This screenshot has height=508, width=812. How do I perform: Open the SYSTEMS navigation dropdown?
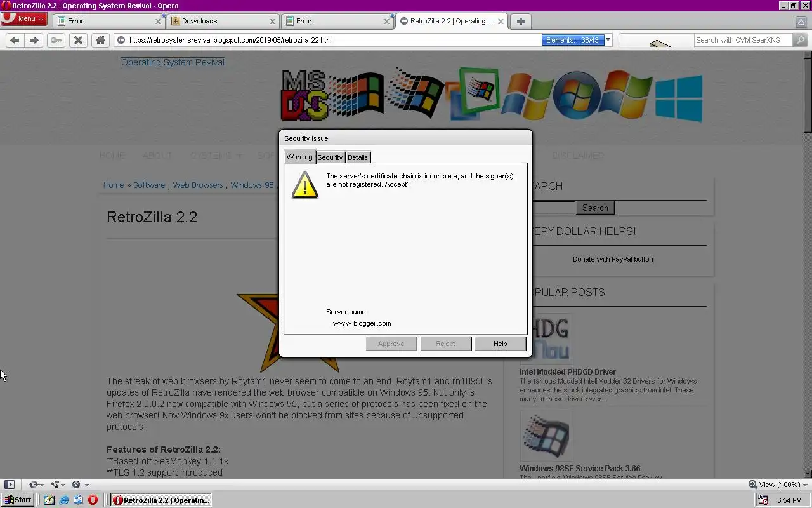pyautogui.click(x=216, y=156)
